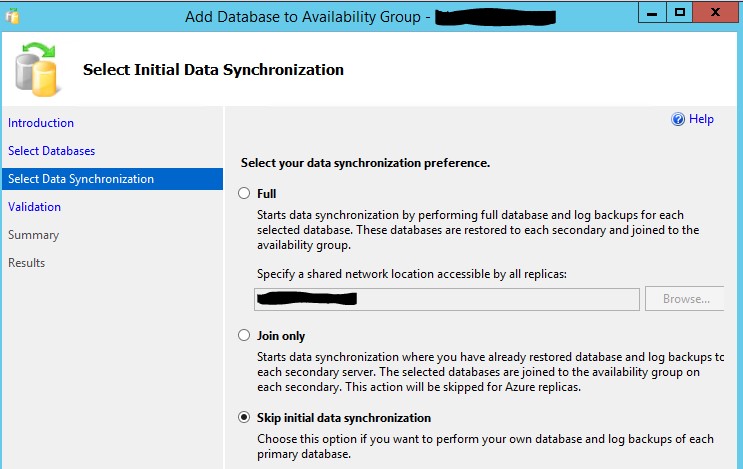
Task: Click the database wizard icon in header
Action: point(35,68)
